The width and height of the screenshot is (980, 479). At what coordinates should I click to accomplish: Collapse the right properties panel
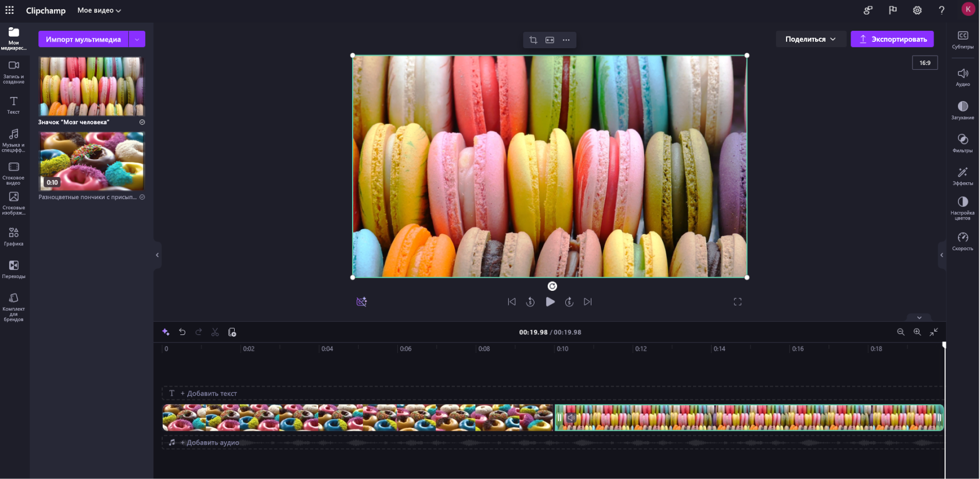(942, 255)
